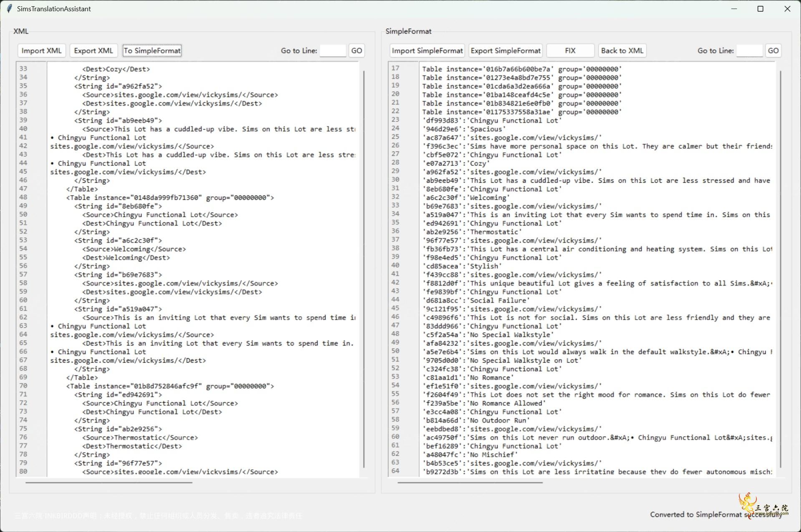
Task: Focus SimpleFormat Go to Line field
Action: (x=749, y=50)
